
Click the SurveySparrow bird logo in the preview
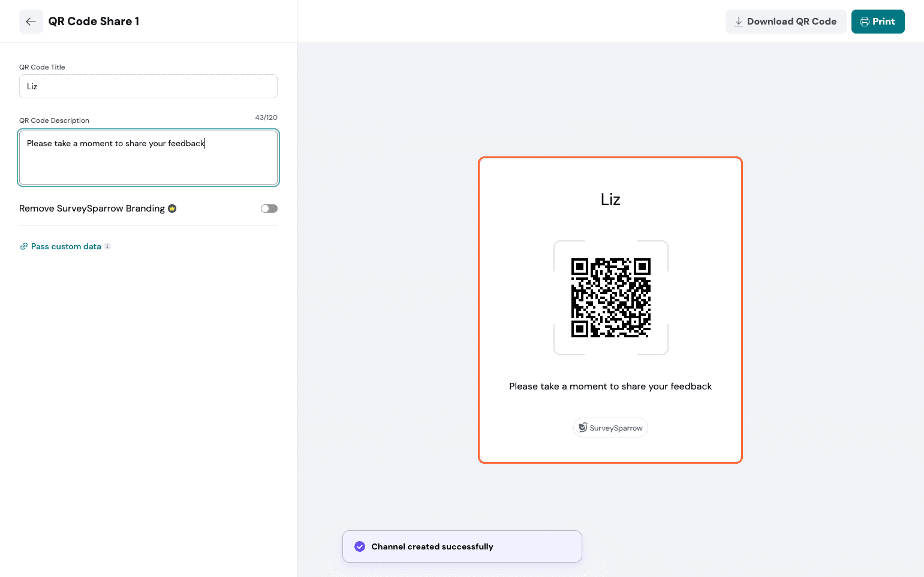tap(582, 427)
